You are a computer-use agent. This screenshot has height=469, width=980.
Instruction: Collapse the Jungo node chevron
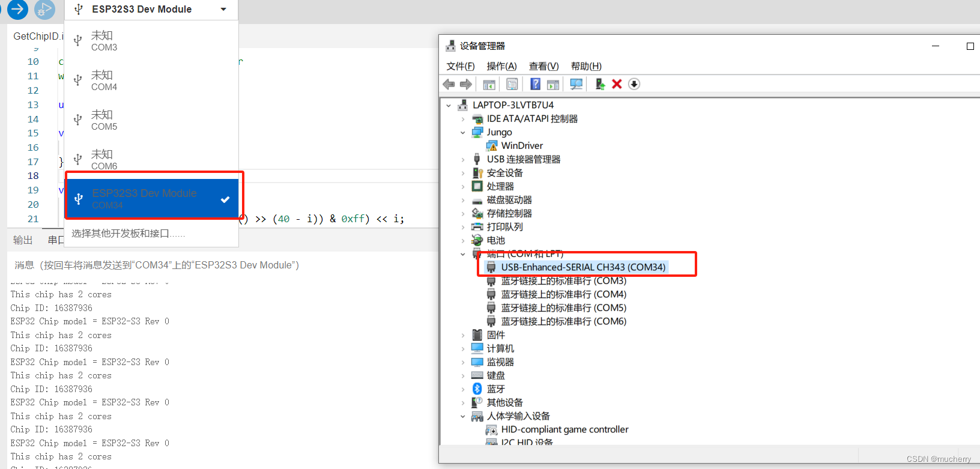pyautogui.click(x=463, y=133)
